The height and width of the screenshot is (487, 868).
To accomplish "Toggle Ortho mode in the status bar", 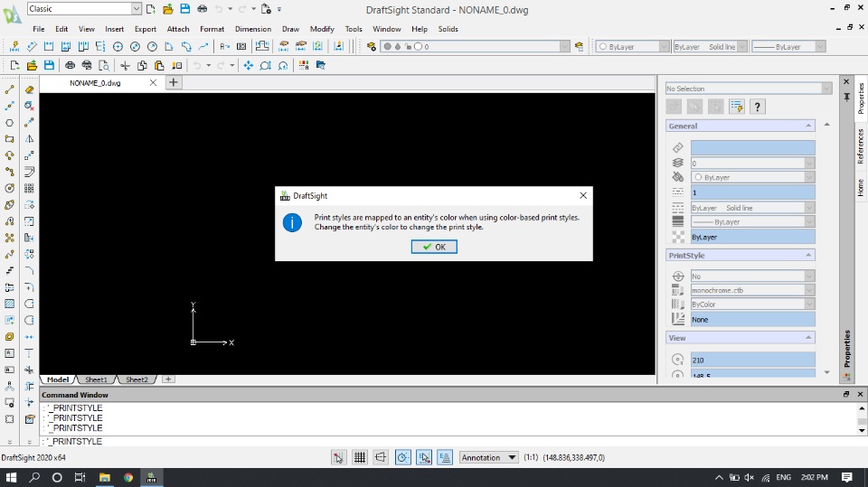I will click(381, 457).
